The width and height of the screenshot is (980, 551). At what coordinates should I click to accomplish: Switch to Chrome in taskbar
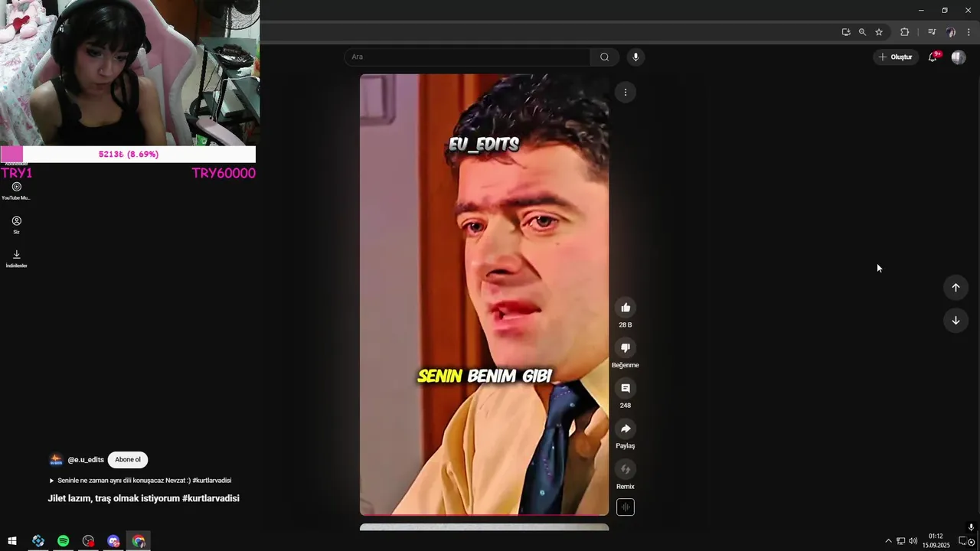[139, 541]
